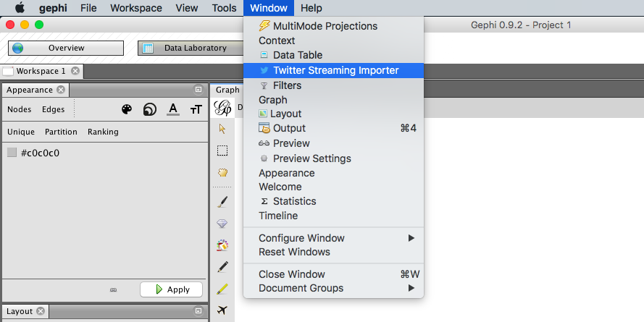Switch to Data Laboratory perspective
The height and width of the screenshot is (322, 644).
(x=191, y=48)
